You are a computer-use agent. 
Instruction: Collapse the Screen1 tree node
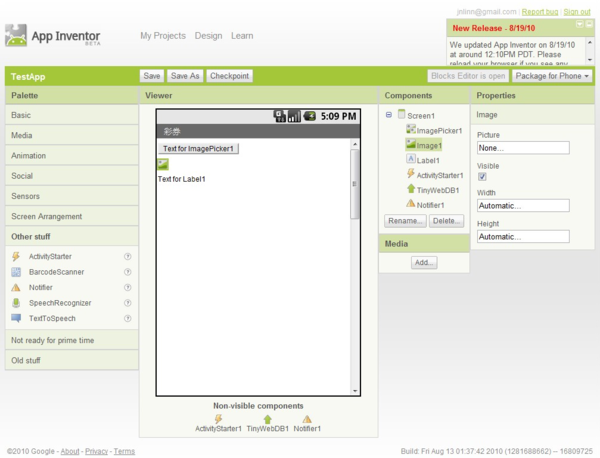pos(388,115)
